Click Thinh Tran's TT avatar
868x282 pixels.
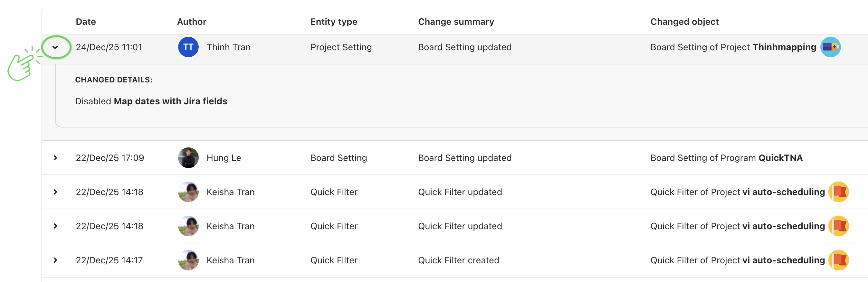click(188, 47)
